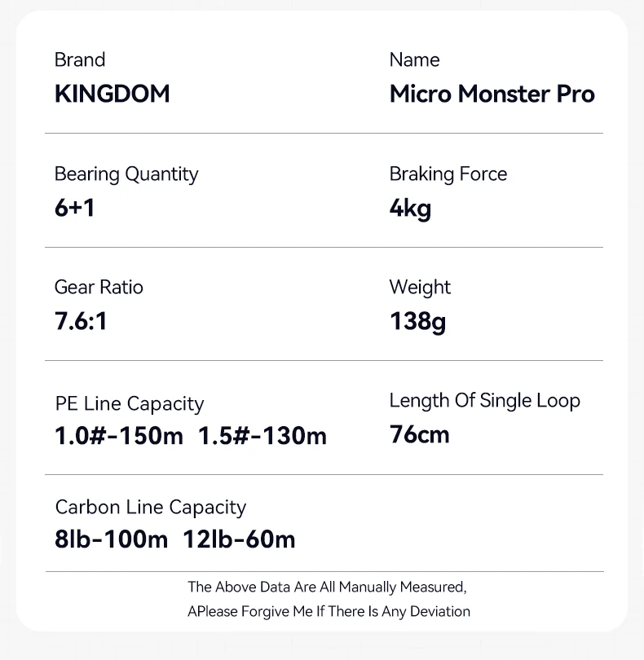Viewport: 644px width, 660px height.
Task: Click the Gear Ratio label
Action: pos(99,288)
